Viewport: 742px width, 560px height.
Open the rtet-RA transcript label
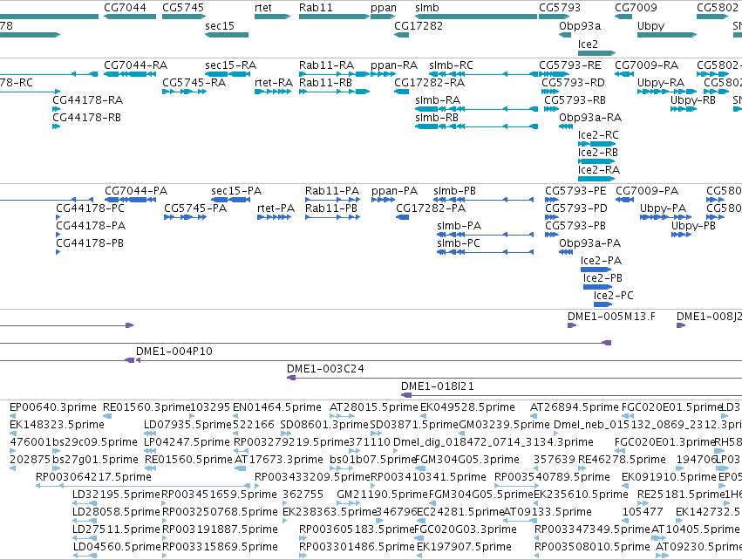pos(274,82)
